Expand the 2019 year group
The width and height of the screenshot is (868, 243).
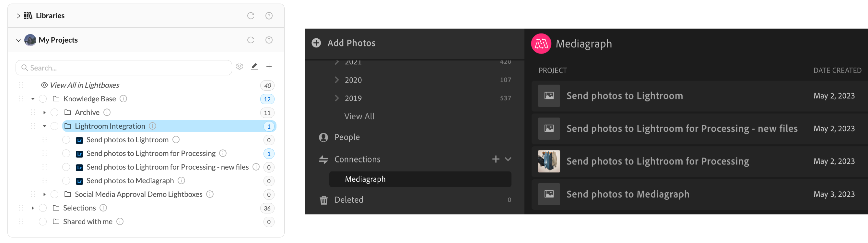pyautogui.click(x=336, y=98)
